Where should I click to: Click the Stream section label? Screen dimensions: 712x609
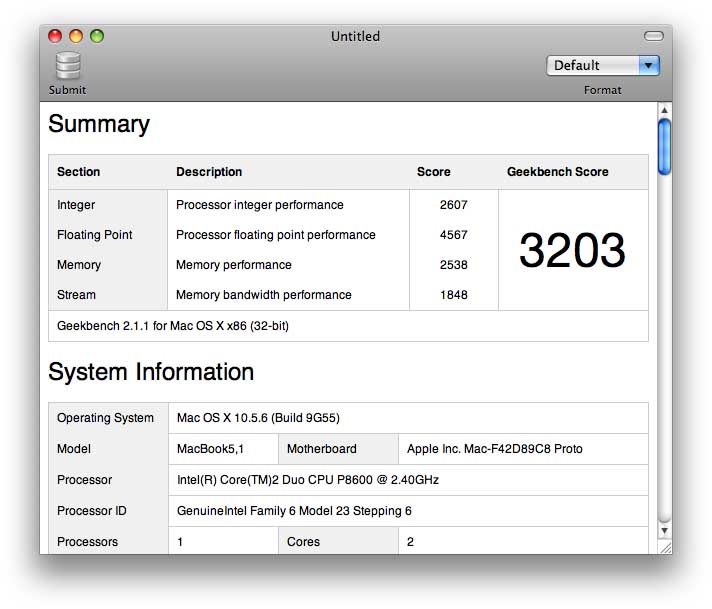pyautogui.click(x=76, y=295)
